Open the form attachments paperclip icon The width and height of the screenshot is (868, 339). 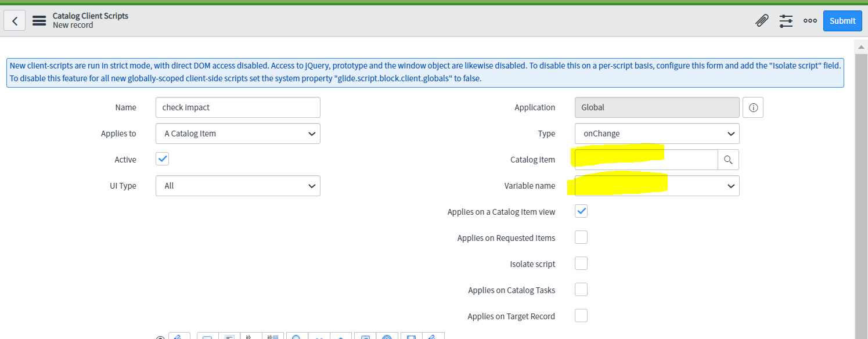click(x=762, y=20)
